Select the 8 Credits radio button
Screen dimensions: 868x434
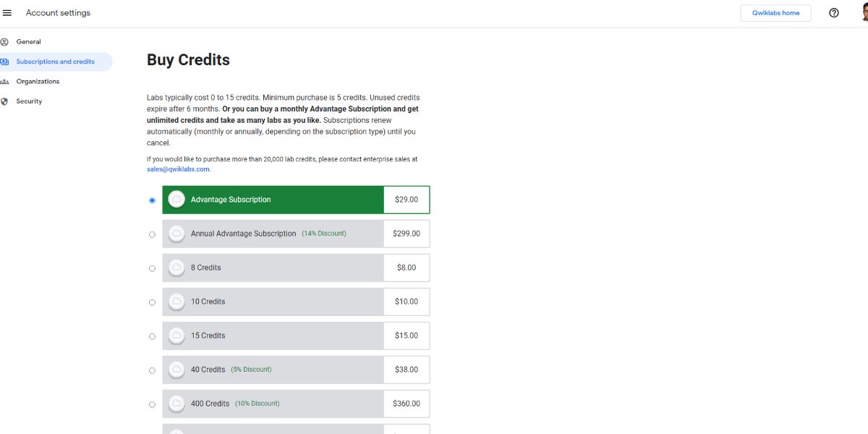tap(152, 268)
